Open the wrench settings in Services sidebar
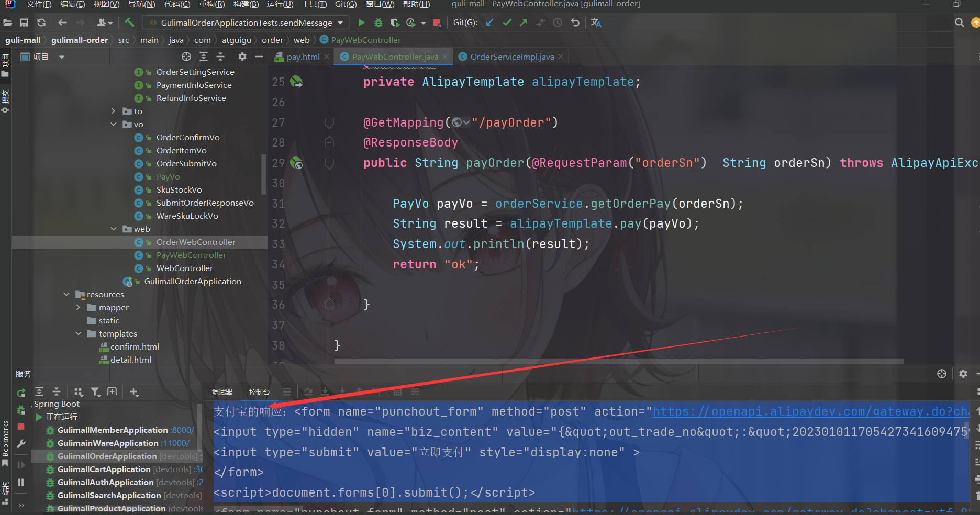 pos(21,444)
